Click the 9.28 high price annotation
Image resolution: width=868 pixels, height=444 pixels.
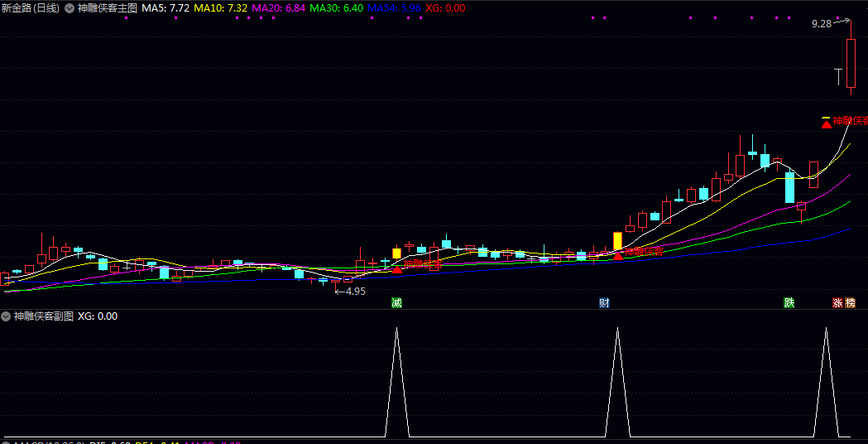coord(821,24)
